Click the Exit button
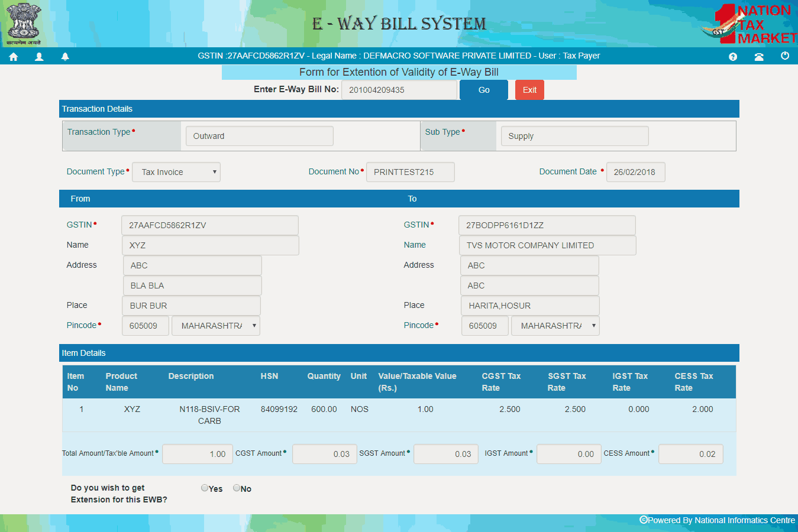798x532 pixels. click(x=529, y=89)
